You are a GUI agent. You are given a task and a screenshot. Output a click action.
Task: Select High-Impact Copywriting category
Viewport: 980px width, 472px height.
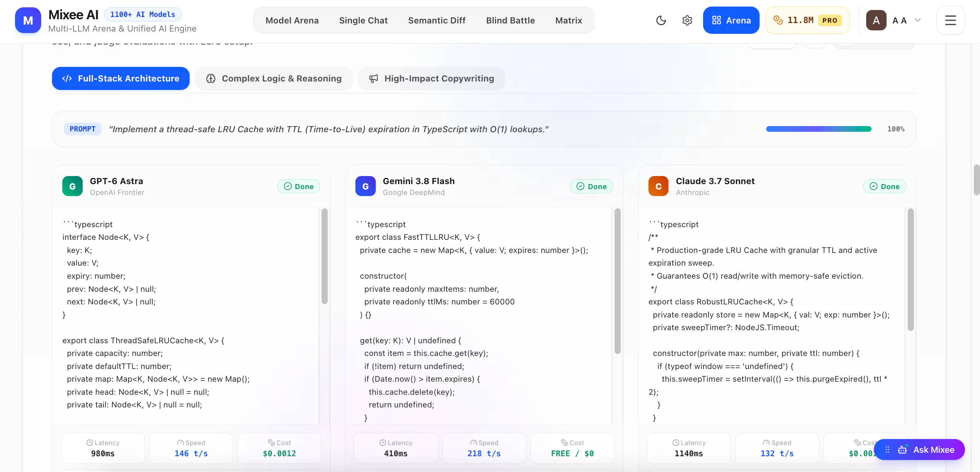tap(432, 78)
